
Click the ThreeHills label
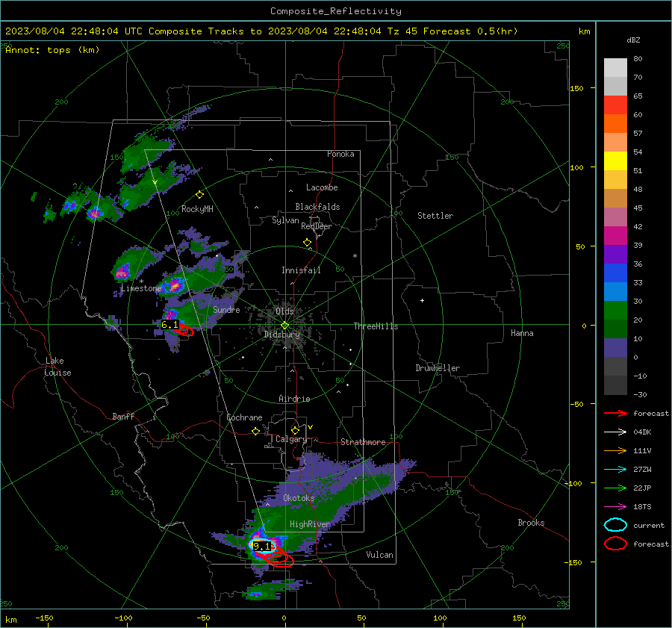[376, 326]
